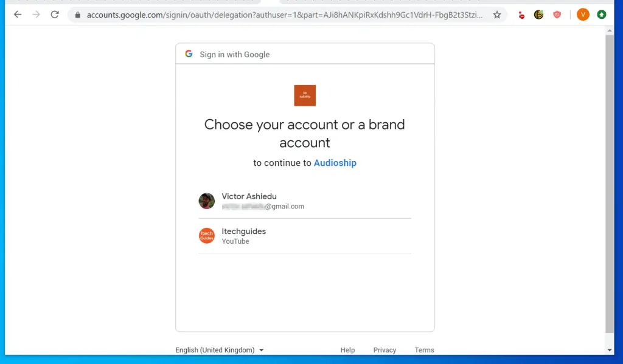This screenshot has width=623, height=364.
Task: Click the '@gmail.com' email text
Action: [x=285, y=207]
